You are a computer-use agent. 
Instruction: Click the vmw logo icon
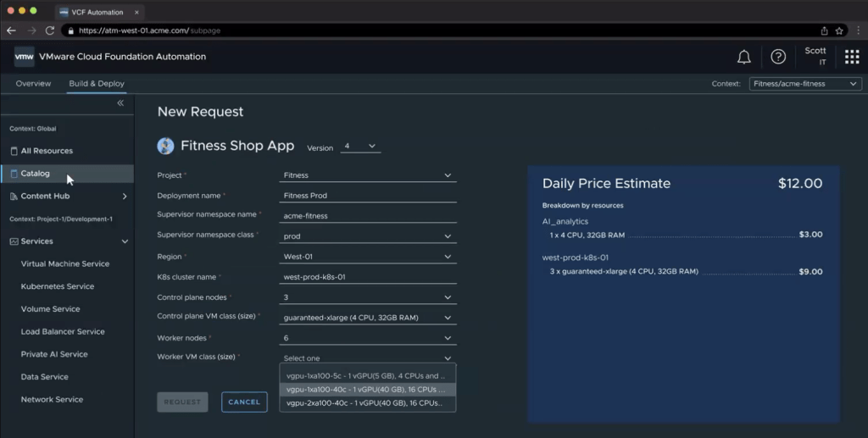25,57
